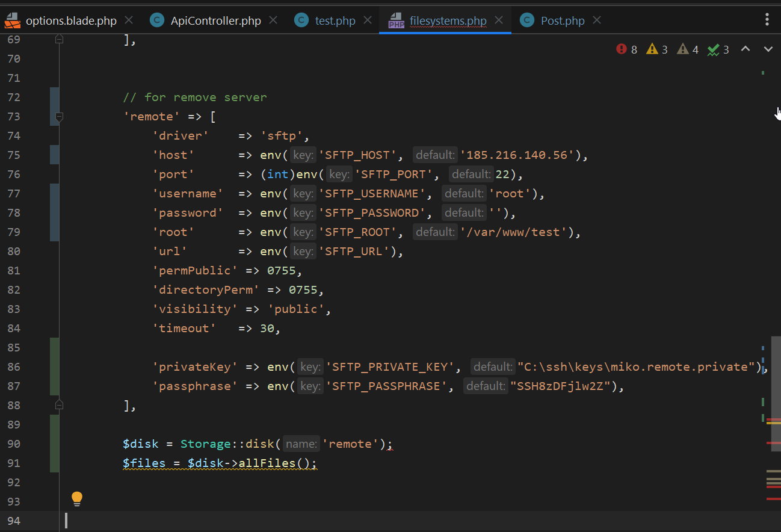Close the test.php tab

point(368,20)
